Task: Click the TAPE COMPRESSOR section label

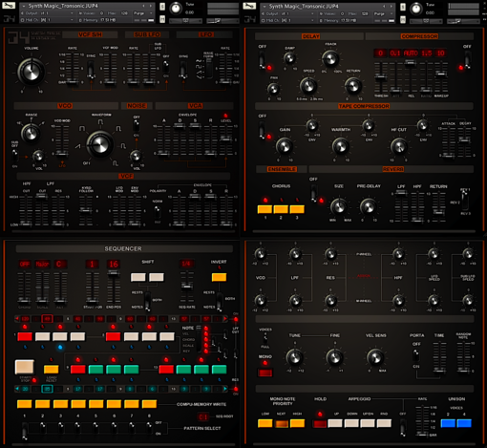Action: (x=364, y=106)
